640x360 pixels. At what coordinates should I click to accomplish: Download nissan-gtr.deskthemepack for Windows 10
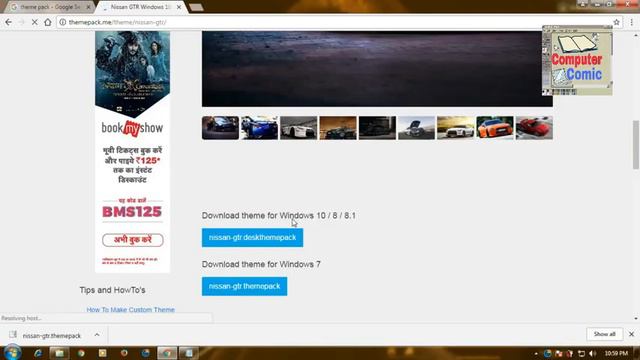point(252,238)
